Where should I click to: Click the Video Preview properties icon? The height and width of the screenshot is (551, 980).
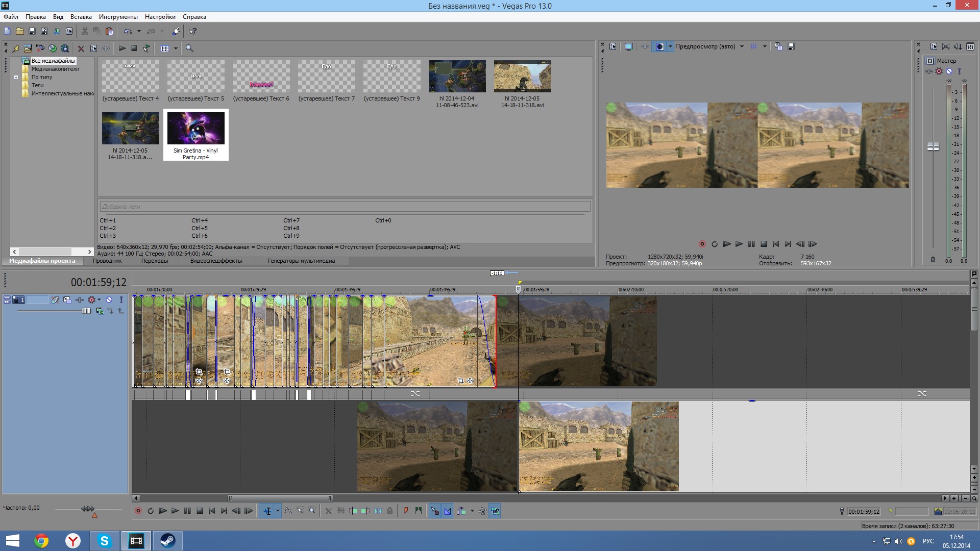(x=613, y=46)
